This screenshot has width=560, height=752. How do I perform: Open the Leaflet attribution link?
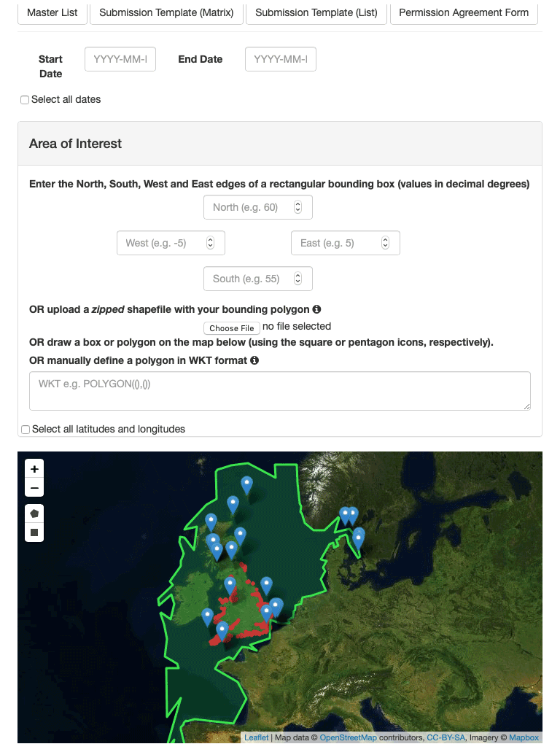[256, 737]
